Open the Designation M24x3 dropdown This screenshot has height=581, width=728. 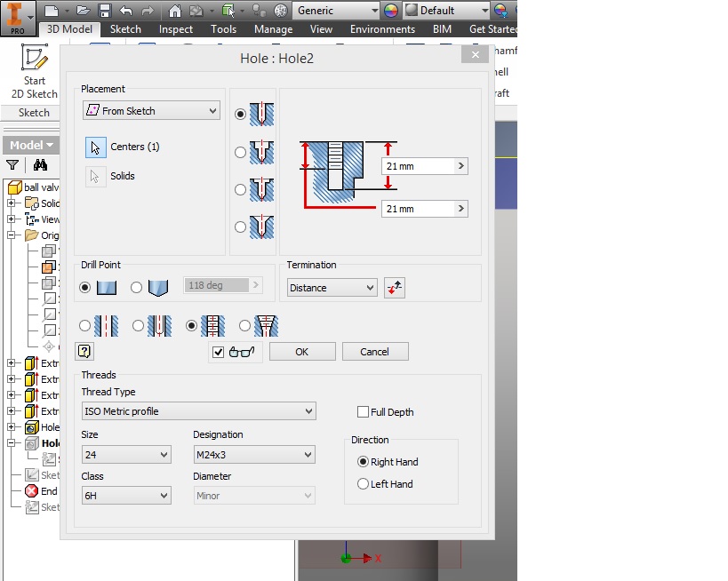(x=254, y=455)
